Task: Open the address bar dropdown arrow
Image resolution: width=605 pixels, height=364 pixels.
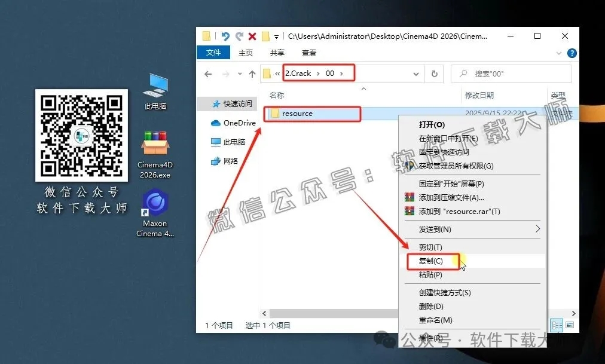Action: (x=415, y=73)
